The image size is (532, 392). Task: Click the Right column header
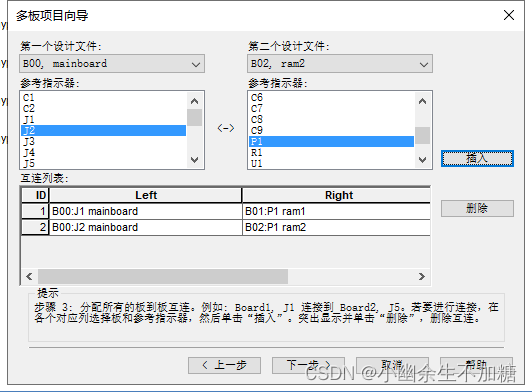(x=337, y=195)
